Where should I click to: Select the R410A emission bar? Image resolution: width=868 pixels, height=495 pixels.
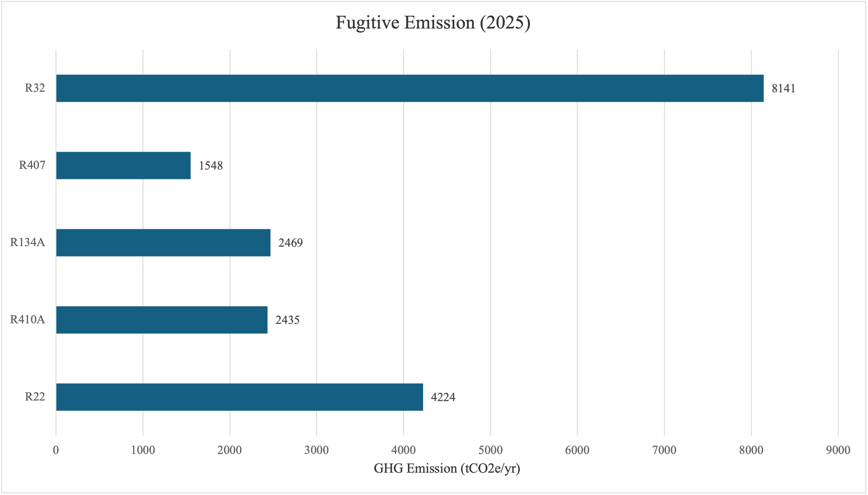pyautogui.click(x=161, y=320)
